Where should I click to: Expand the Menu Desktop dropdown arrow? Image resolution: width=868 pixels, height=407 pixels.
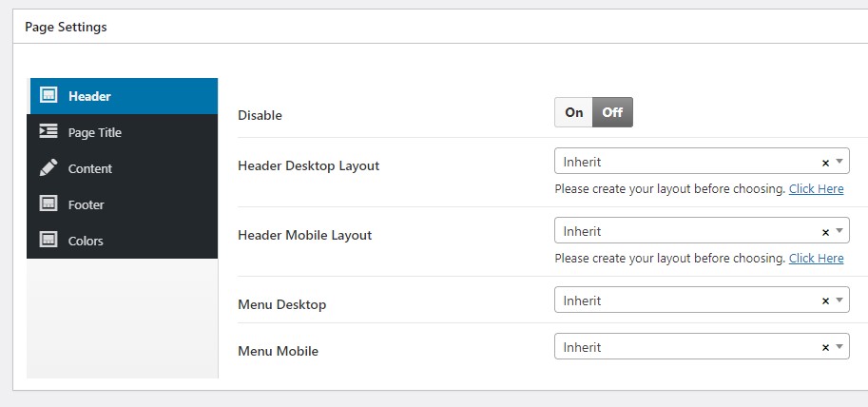click(x=839, y=300)
